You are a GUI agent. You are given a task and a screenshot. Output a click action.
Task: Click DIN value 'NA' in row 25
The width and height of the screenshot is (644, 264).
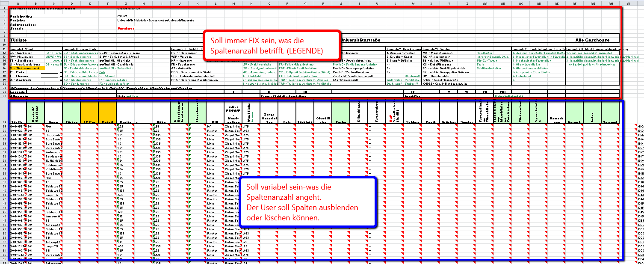tap(215, 127)
